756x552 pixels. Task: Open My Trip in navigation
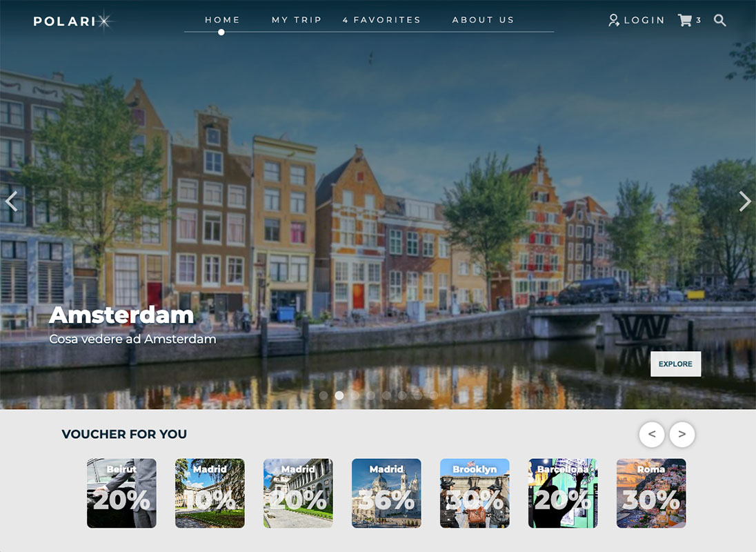tap(297, 20)
